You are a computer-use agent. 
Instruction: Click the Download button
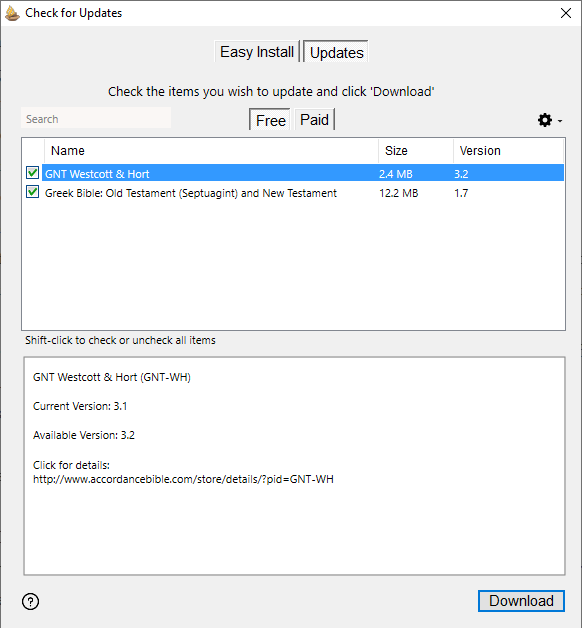tap(521, 601)
